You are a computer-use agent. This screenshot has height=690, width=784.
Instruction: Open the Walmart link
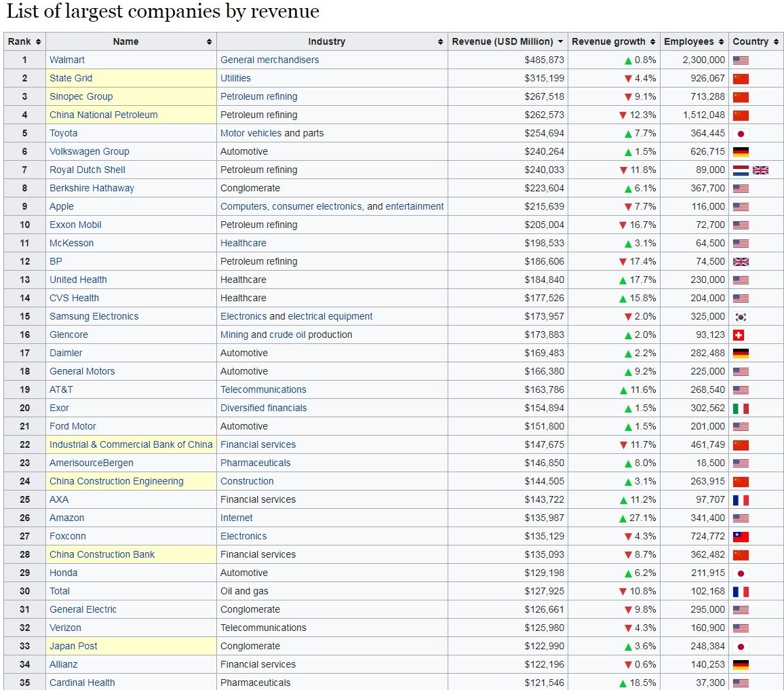click(x=67, y=60)
